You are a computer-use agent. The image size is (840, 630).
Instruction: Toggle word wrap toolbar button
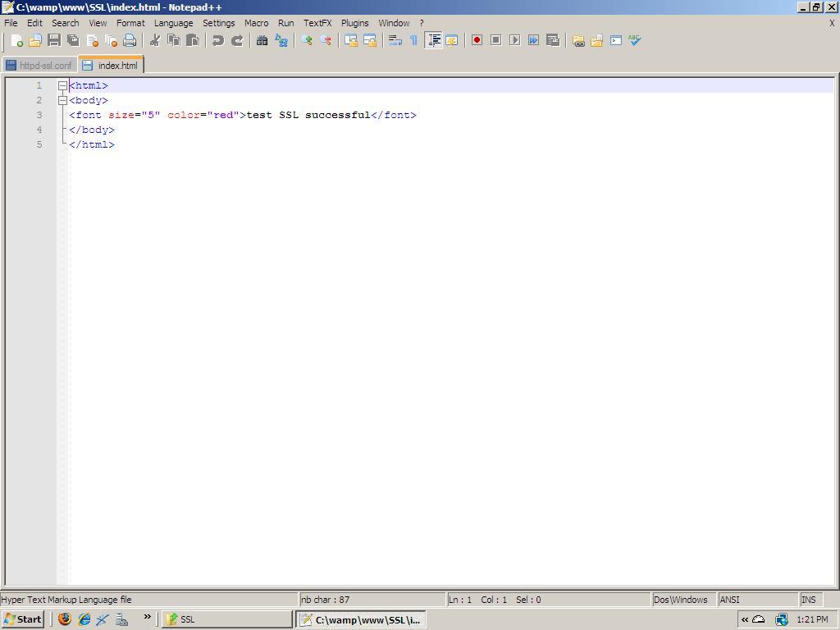[x=395, y=40]
